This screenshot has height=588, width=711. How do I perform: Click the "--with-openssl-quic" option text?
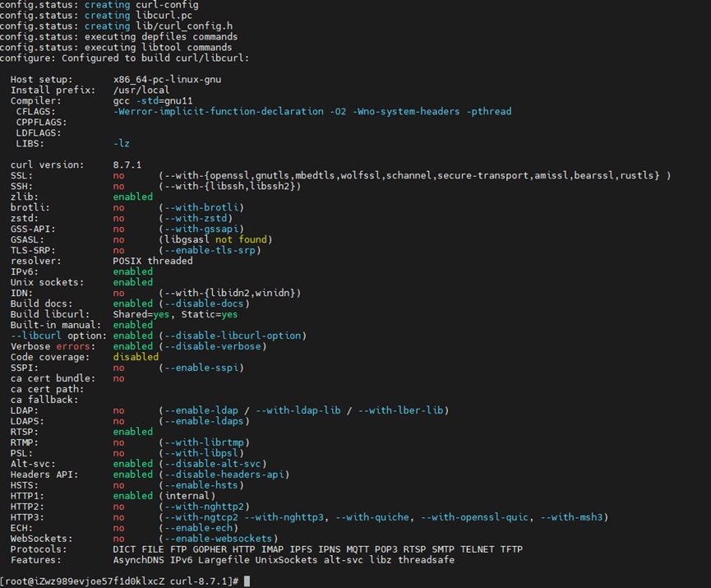pos(474,517)
